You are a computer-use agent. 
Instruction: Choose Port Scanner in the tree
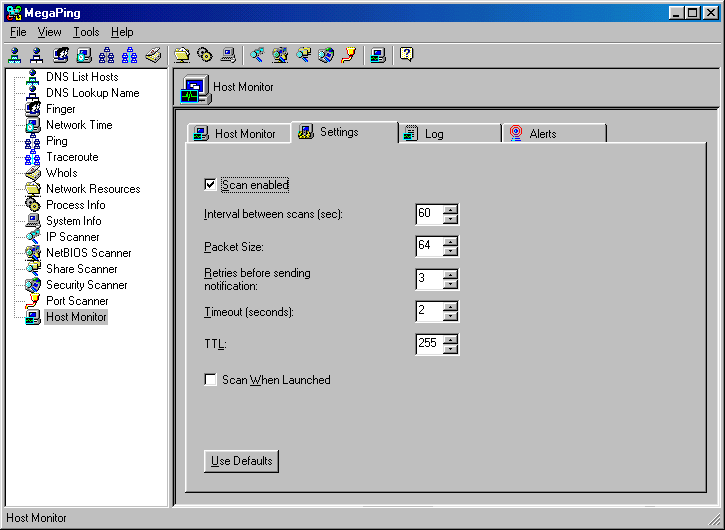77,301
